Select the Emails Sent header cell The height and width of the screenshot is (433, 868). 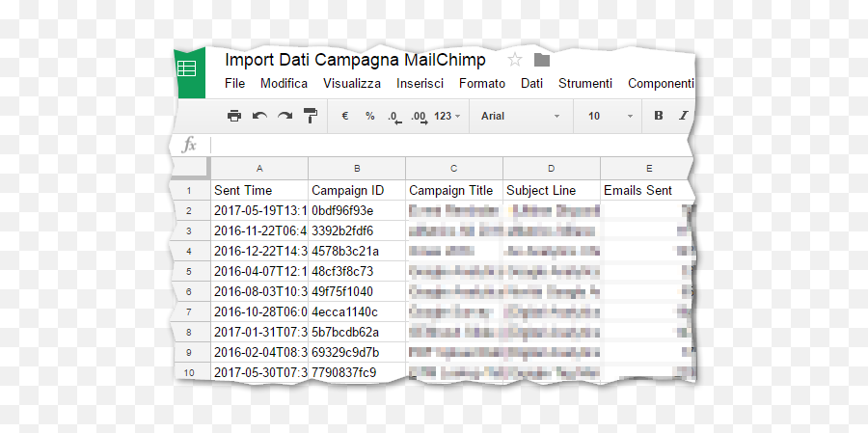[646, 191]
